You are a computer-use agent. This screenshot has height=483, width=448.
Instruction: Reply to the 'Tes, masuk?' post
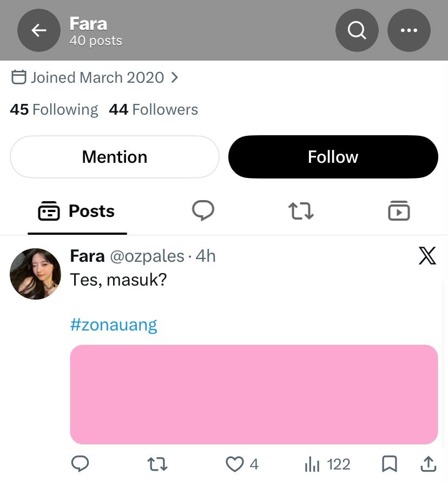coord(80,464)
